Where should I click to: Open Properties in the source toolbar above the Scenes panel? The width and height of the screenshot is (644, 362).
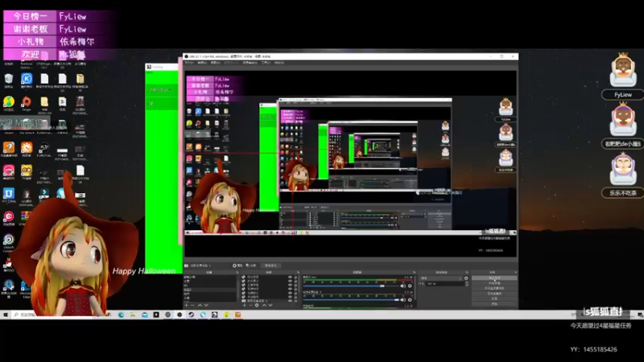tap(237, 265)
